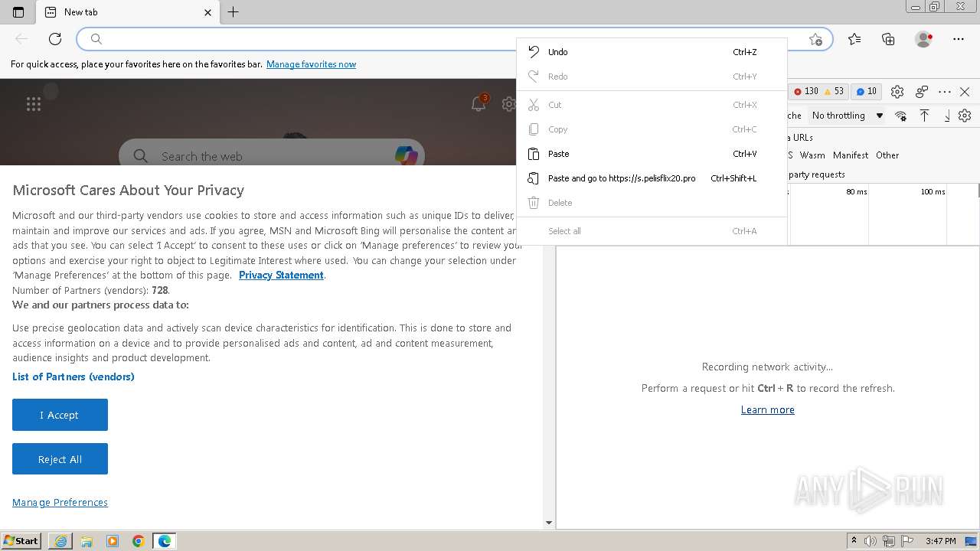
Task: Open Copilot icon in search box
Action: 407,155
